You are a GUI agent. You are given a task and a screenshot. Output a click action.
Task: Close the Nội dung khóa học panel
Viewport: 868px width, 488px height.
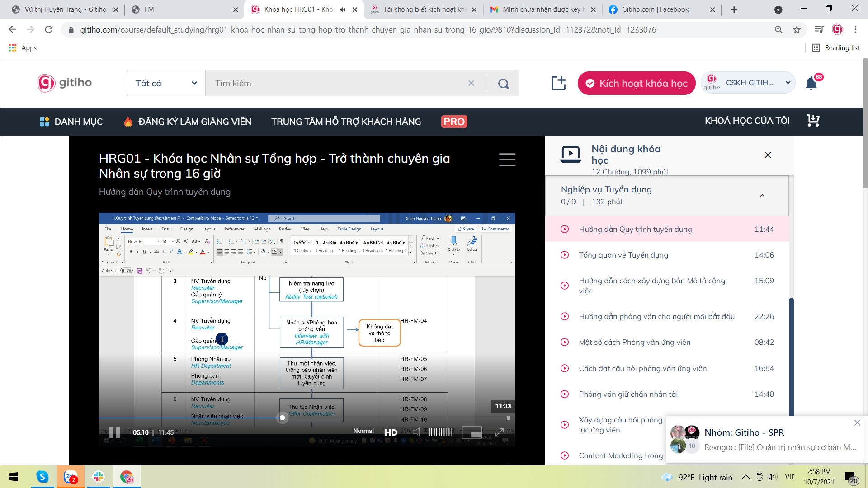click(x=768, y=155)
